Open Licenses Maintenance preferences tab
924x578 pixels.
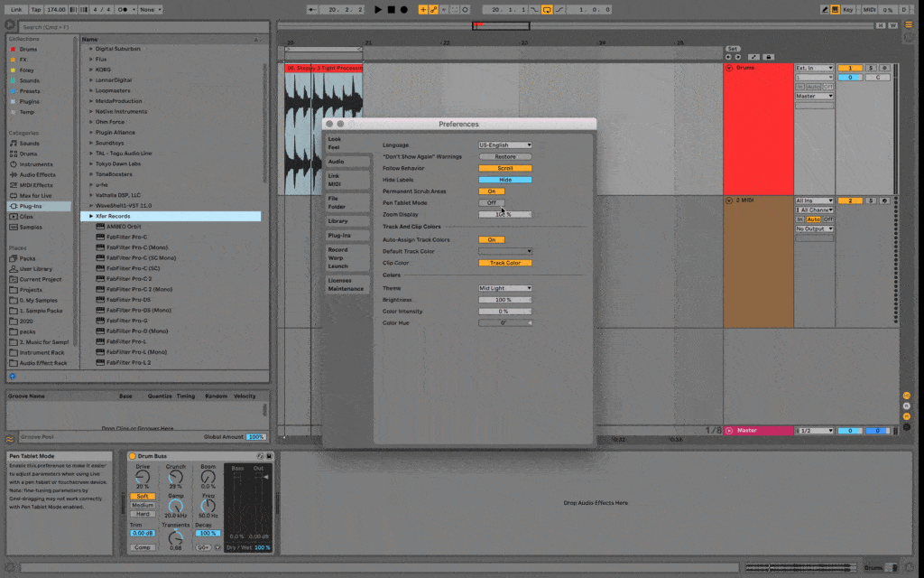pyautogui.click(x=347, y=284)
